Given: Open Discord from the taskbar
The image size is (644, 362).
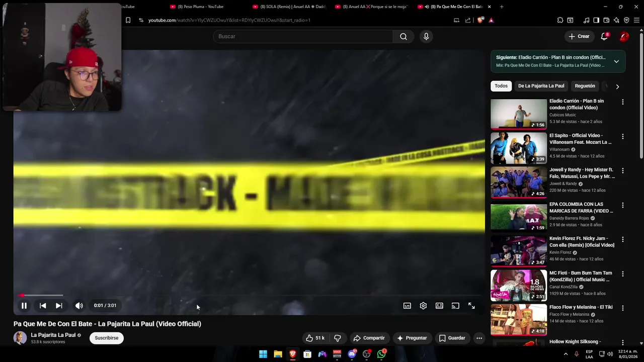Looking at the screenshot, I should (352, 354).
